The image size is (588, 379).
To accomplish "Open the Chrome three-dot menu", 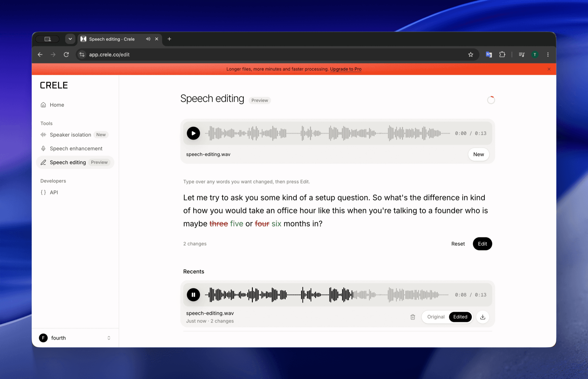I will tap(548, 54).
